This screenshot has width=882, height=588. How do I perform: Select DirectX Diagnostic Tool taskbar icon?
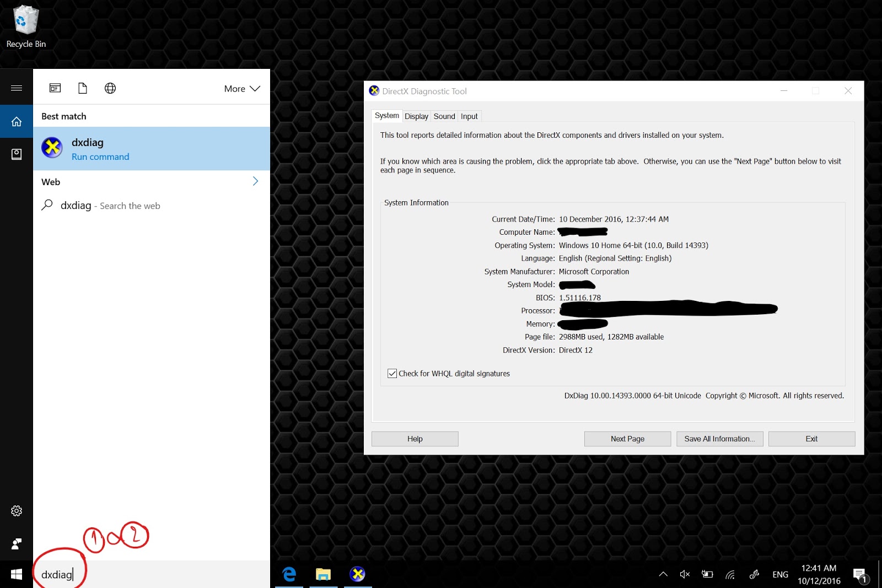358,574
